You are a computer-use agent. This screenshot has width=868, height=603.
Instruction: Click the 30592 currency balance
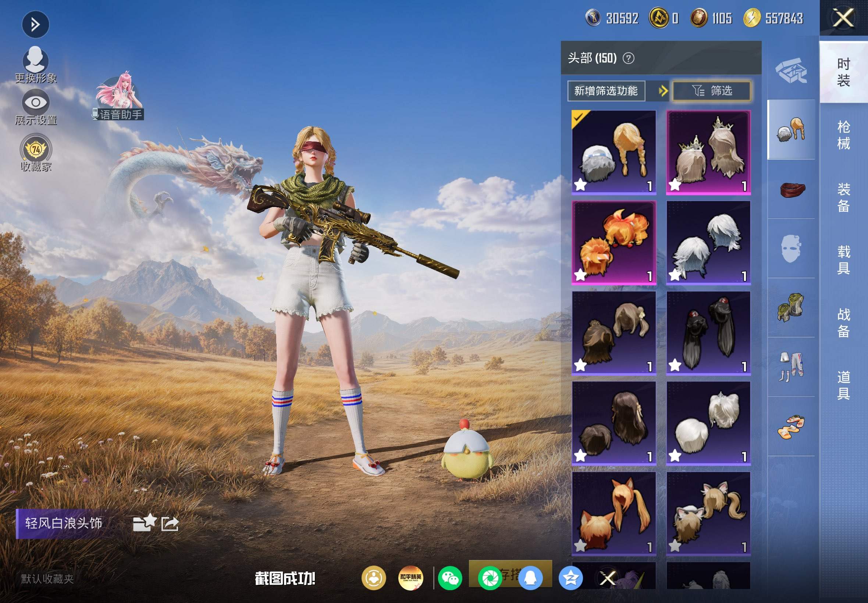622,18
